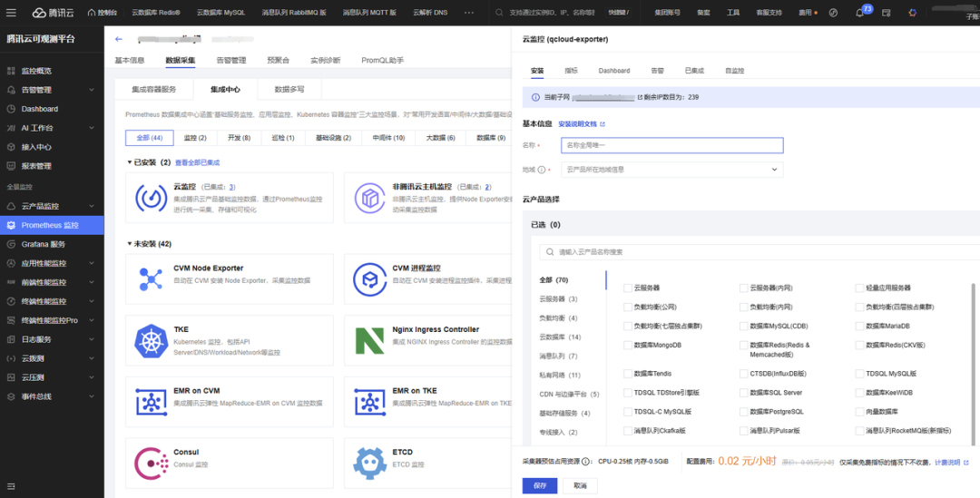Open the 指标 tab in side panel
Viewport: 980px width, 498px height.
tap(571, 71)
